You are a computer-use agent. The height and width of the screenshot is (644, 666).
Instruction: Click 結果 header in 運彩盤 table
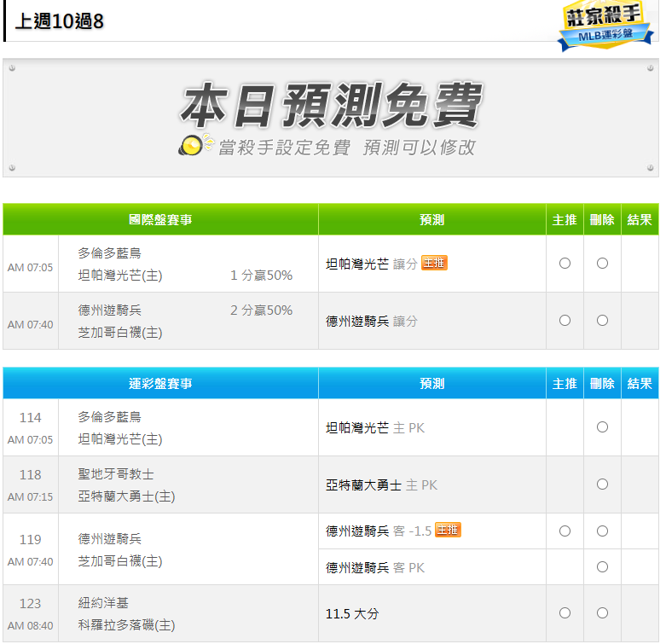[640, 384]
